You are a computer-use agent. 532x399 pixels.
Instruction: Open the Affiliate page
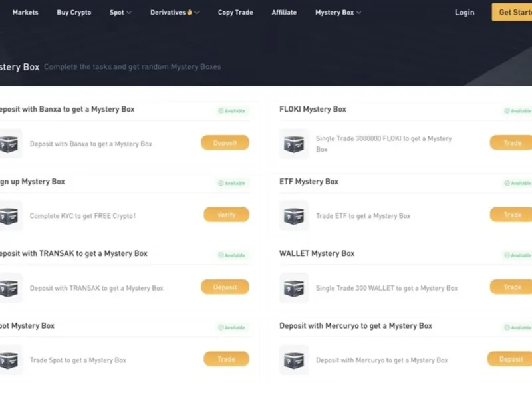click(284, 13)
